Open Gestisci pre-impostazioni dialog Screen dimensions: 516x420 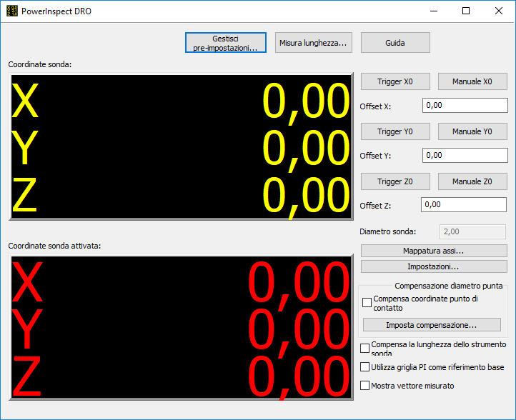pos(225,43)
